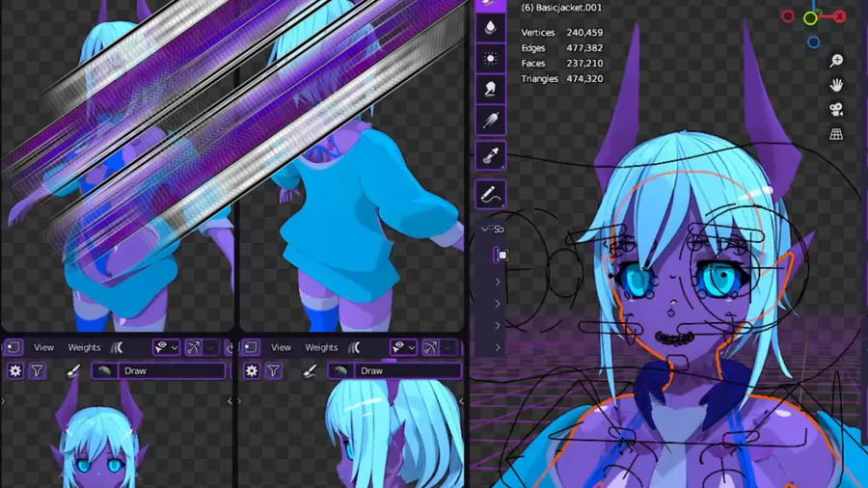
Task: Click the falloff curve icon in left header
Action: [117, 347]
